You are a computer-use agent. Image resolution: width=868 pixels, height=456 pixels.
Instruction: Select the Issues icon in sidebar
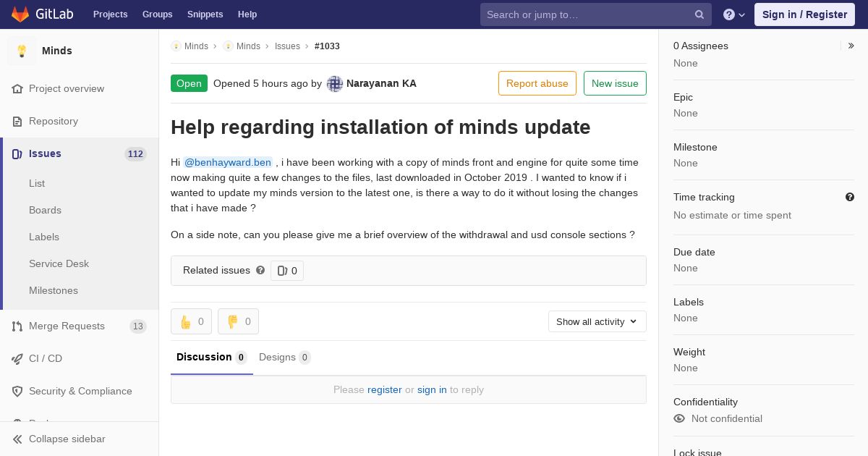(17, 153)
